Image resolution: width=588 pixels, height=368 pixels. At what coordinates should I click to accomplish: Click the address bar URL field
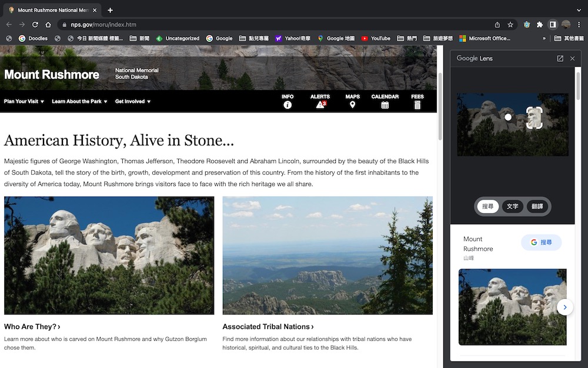coord(278,24)
